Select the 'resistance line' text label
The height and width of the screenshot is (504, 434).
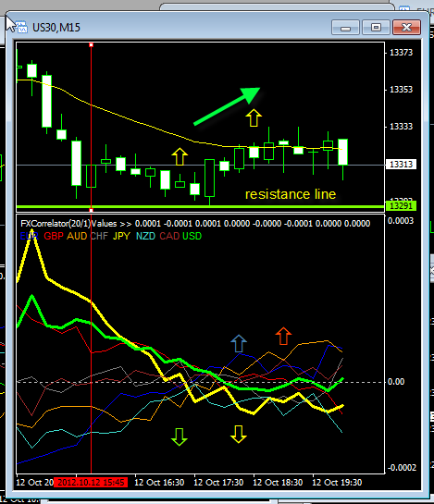point(291,194)
